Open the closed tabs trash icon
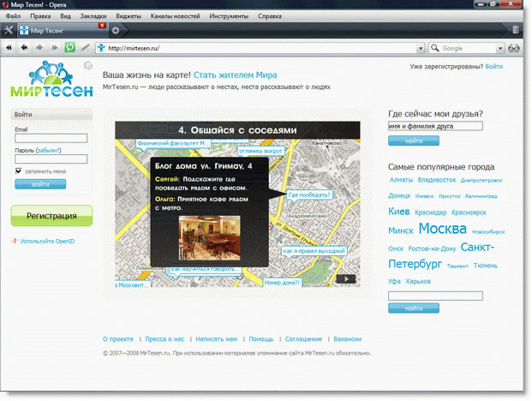 coord(515,30)
